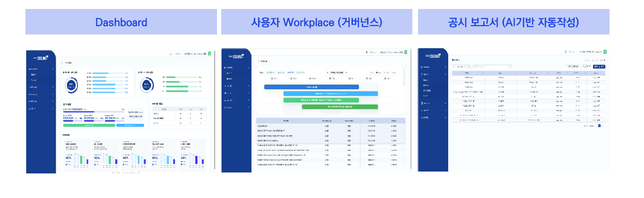Click the green user avatar on the report screen
This screenshot has height=198, width=644.
[605, 52]
